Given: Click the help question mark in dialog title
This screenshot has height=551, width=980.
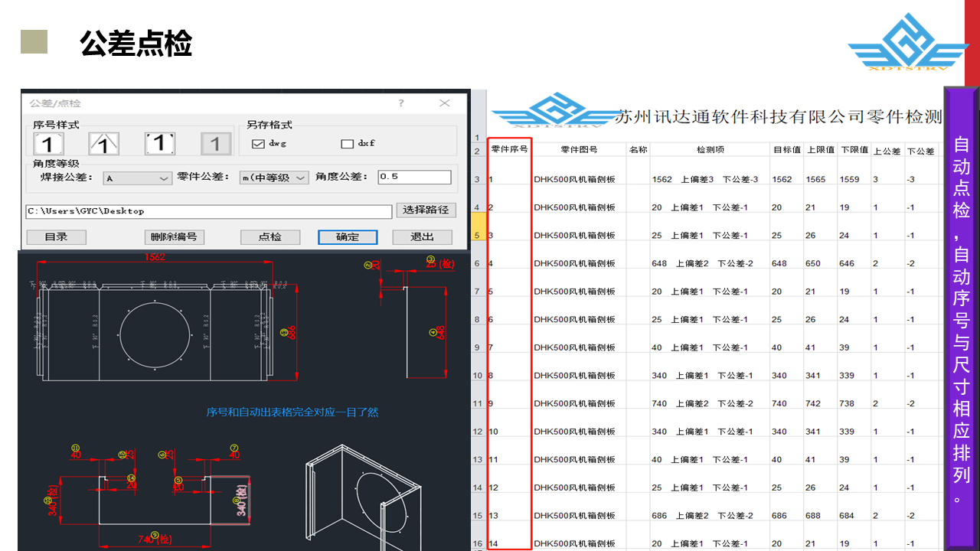Looking at the screenshot, I should pos(401,103).
